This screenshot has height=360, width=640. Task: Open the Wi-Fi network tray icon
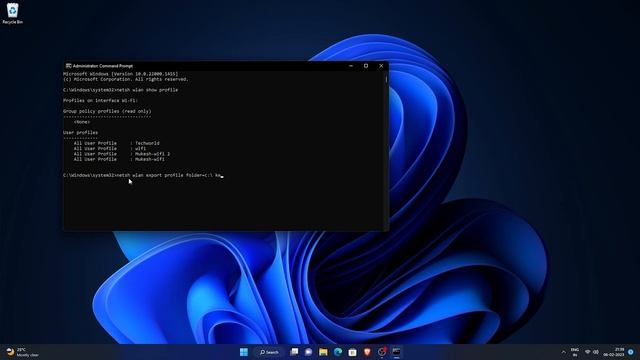[588, 352]
